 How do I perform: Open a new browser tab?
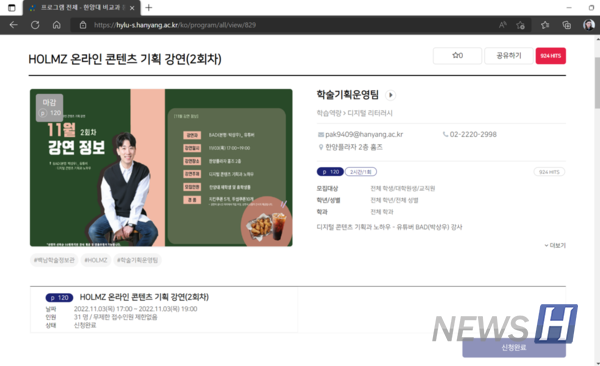[x=149, y=7]
